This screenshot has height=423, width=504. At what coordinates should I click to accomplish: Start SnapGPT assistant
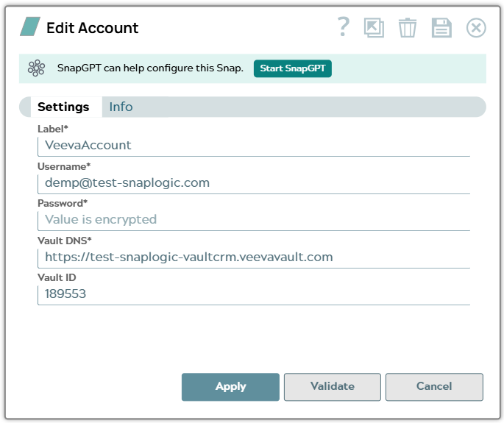(293, 68)
